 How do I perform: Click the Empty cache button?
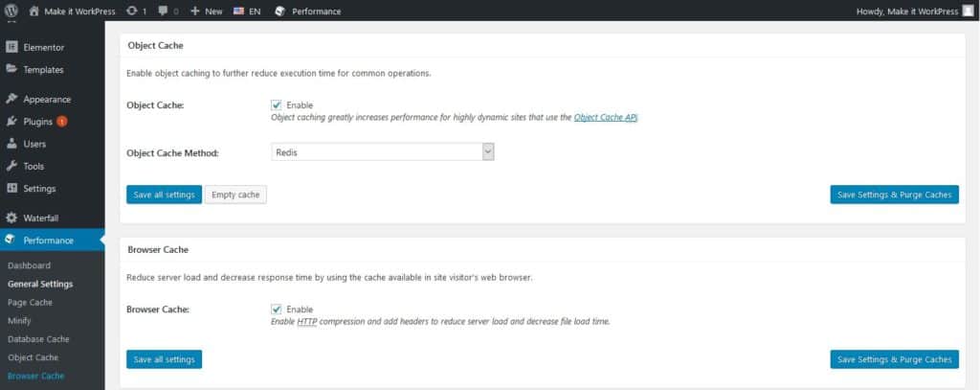(235, 195)
